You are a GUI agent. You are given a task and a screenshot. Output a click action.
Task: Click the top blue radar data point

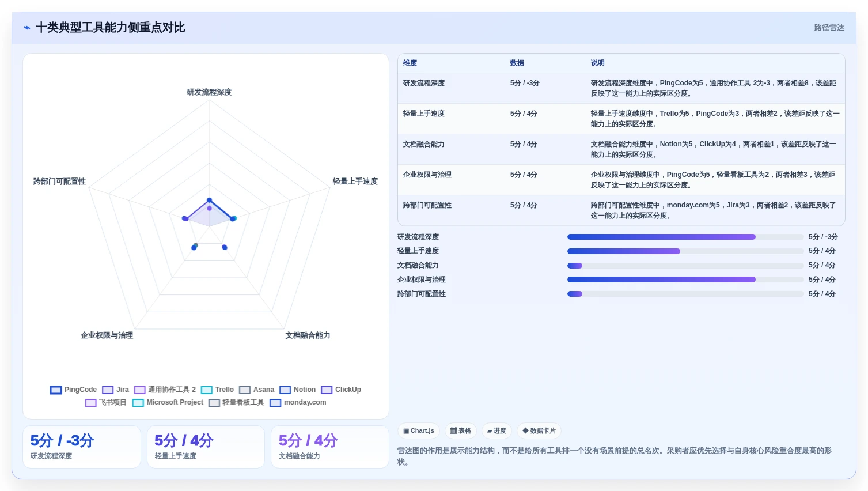(209, 200)
